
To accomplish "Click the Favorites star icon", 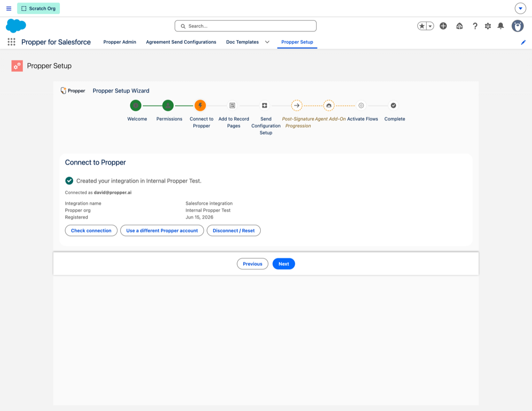I will tap(422, 26).
